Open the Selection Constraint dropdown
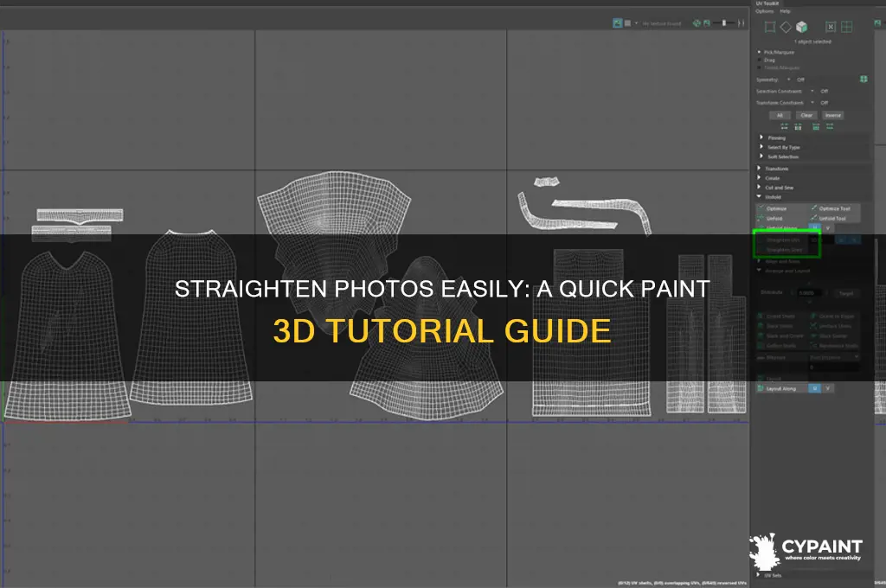Viewport: 886px width, 588px height. click(812, 91)
